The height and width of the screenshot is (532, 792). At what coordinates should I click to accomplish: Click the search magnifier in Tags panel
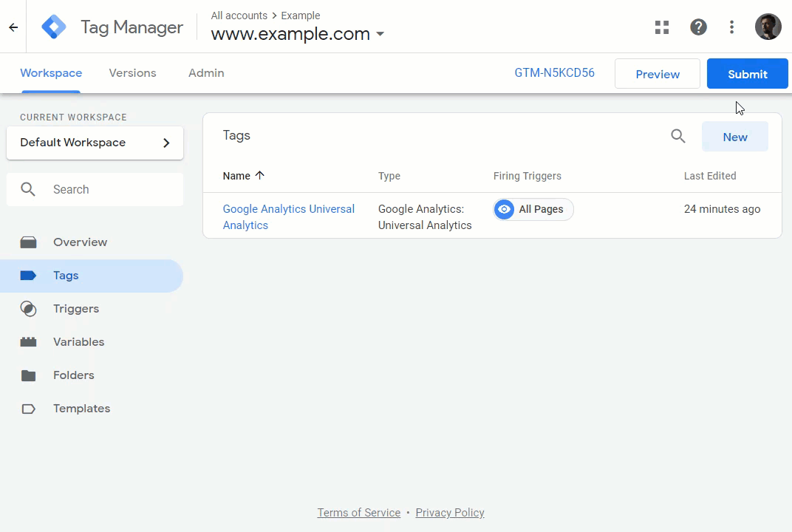tap(677, 136)
